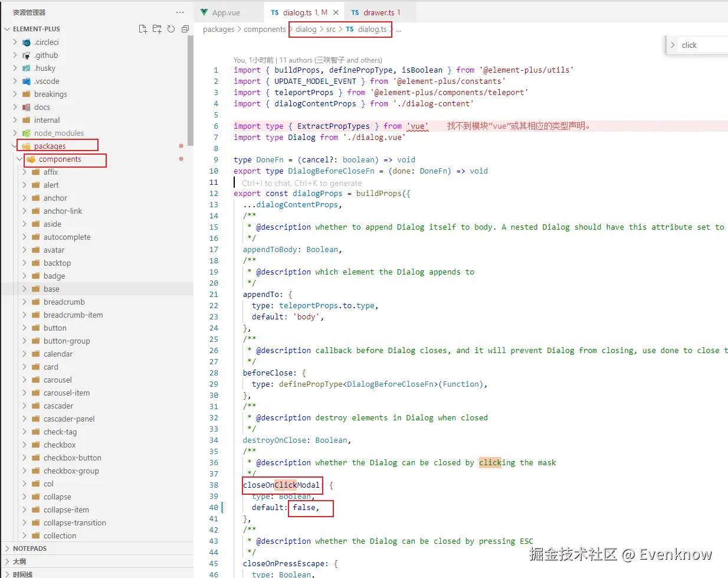Open the cascader-panel folder
The height and width of the screenshot is (578, 728).
[x=97, y=419]
